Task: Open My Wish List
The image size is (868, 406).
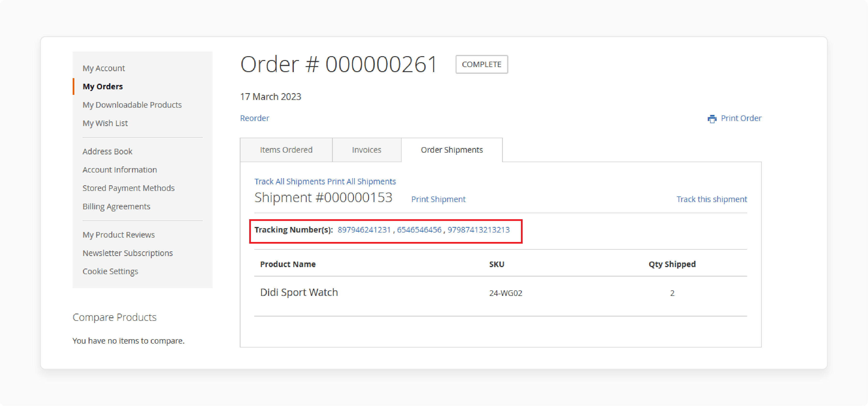Action: (105, 123)
